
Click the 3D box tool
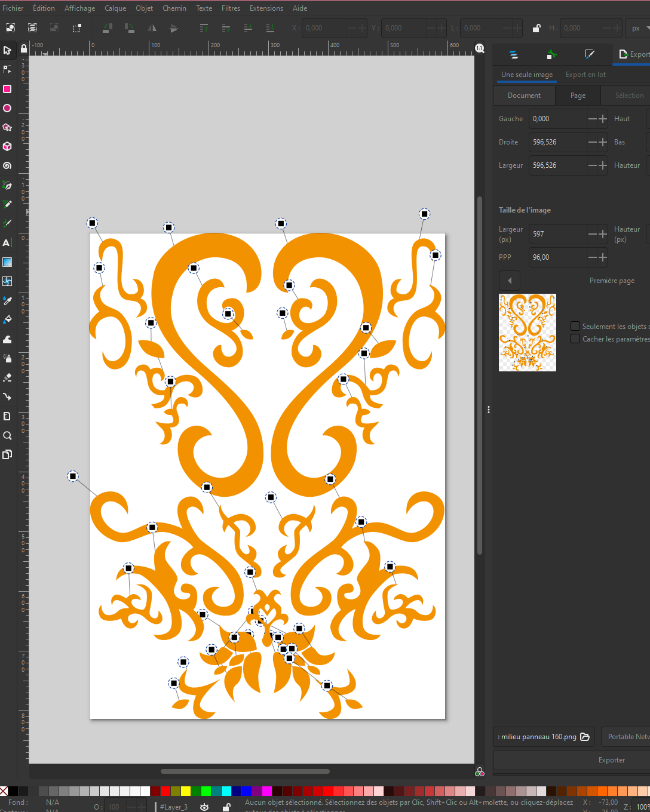[x=7, y=146]
